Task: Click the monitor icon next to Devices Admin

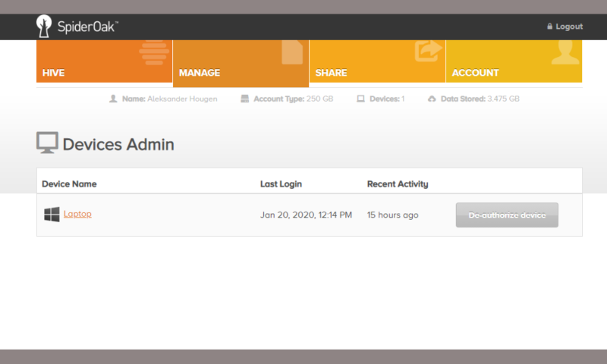Action: pyautogui.click(x=47, y=143)
